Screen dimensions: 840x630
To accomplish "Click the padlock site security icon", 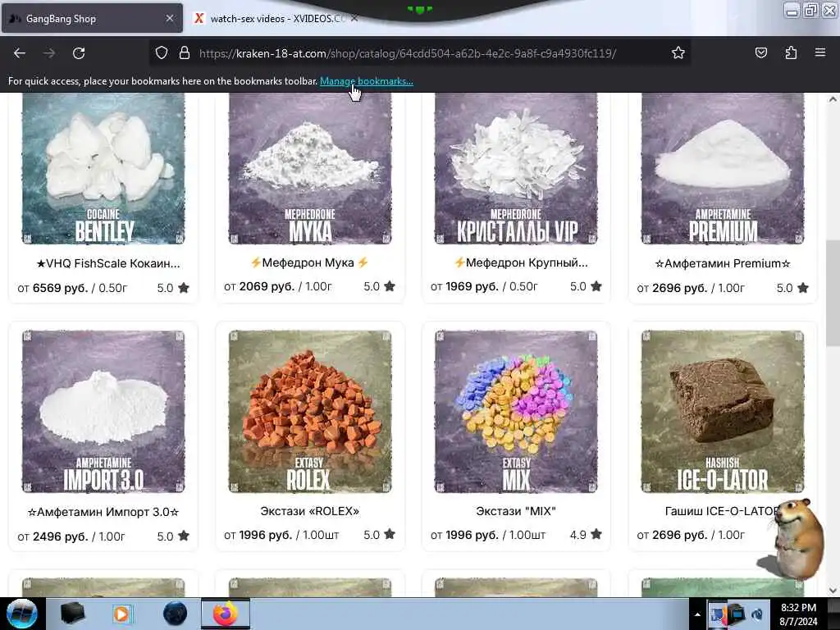I will [185, 52].
